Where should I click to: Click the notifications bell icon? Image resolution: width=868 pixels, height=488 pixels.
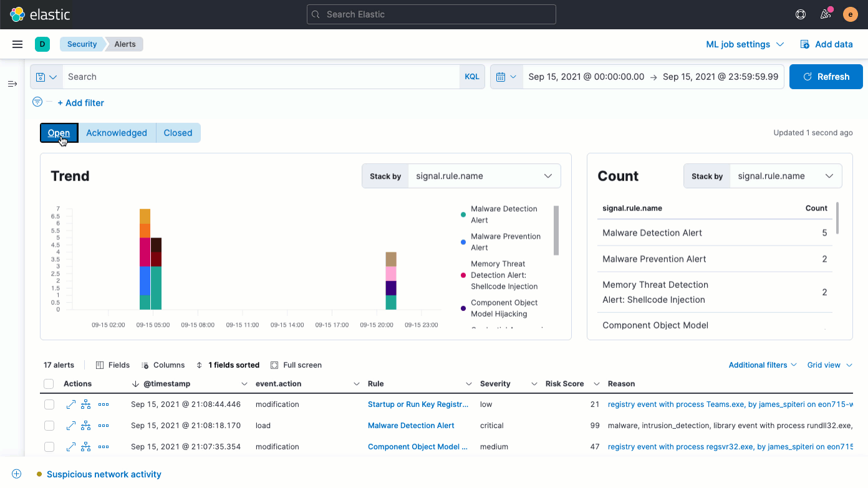825,14
